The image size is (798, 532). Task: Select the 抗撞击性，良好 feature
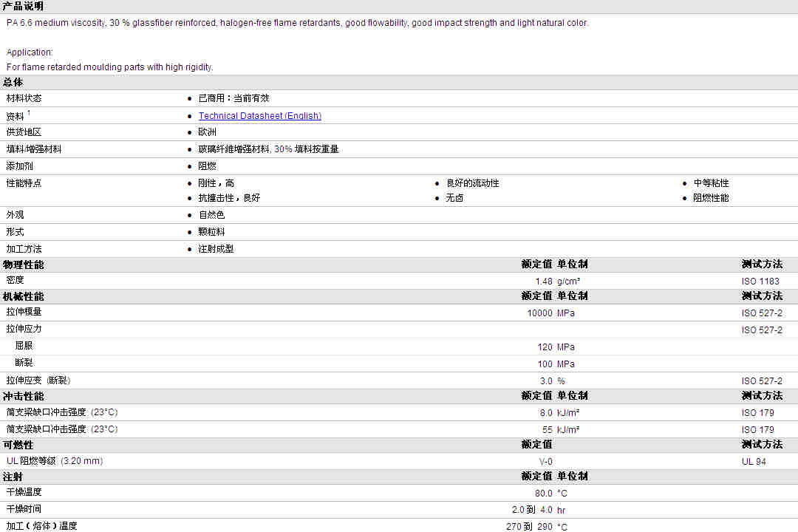pos(229,198)
